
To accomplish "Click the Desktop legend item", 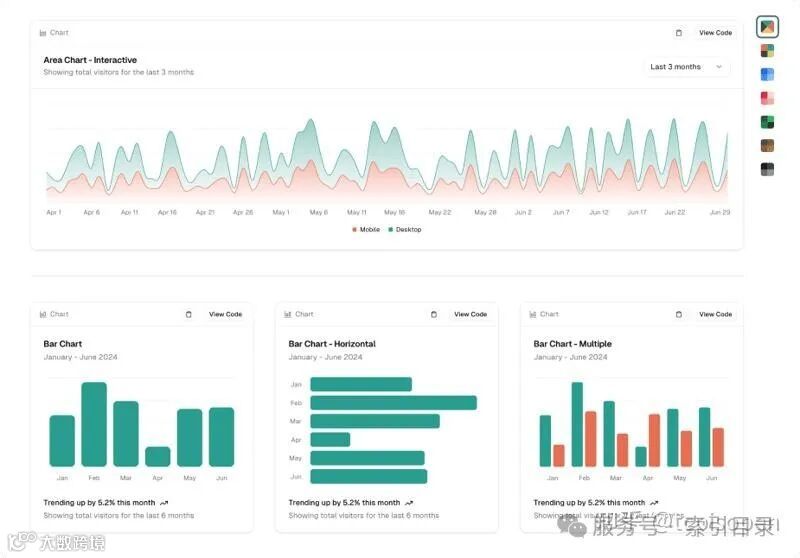I will 405,230.
